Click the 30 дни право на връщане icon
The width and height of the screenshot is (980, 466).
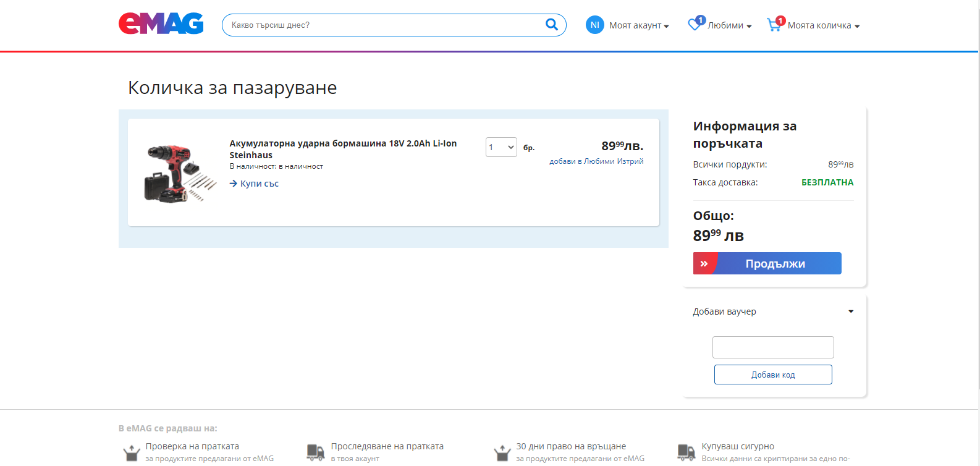[x=502, y=453]
